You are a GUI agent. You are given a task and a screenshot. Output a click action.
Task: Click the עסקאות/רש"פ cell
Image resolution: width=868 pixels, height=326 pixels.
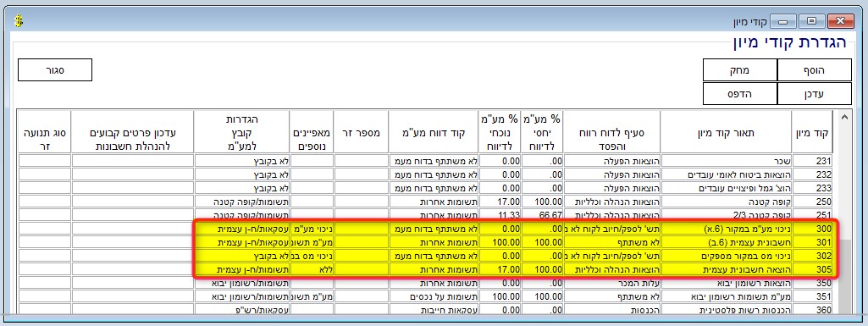241,309
